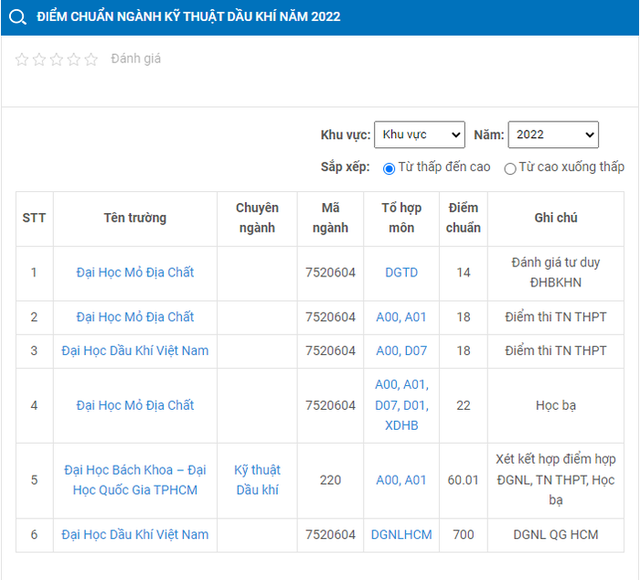Rate with the first star

22,60
